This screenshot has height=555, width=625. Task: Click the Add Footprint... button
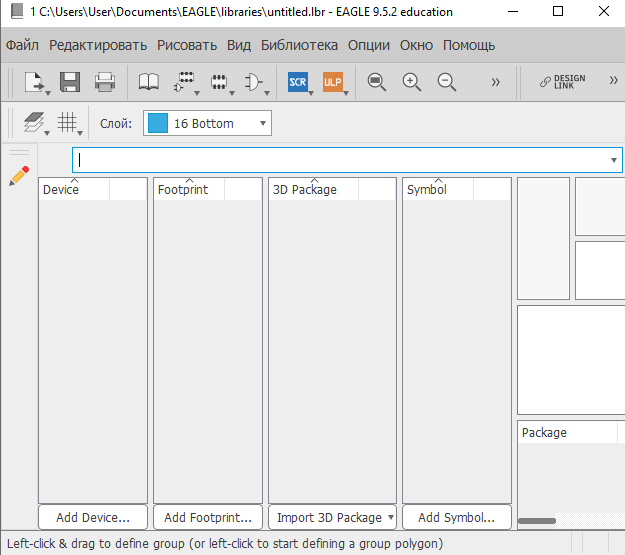click(x=208, y=517)
